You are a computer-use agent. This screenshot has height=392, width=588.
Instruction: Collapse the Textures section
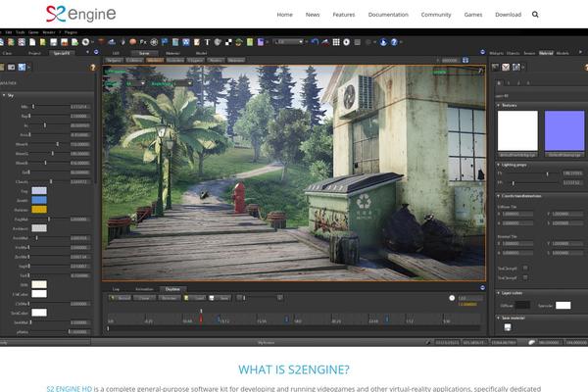[x=499, y=106]
